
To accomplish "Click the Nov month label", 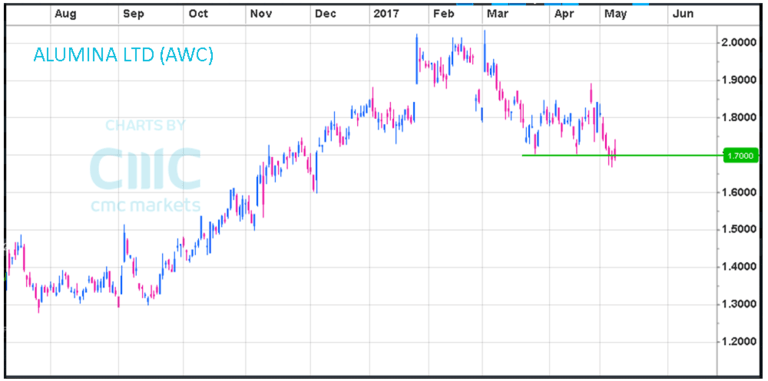I will [261, 14].
